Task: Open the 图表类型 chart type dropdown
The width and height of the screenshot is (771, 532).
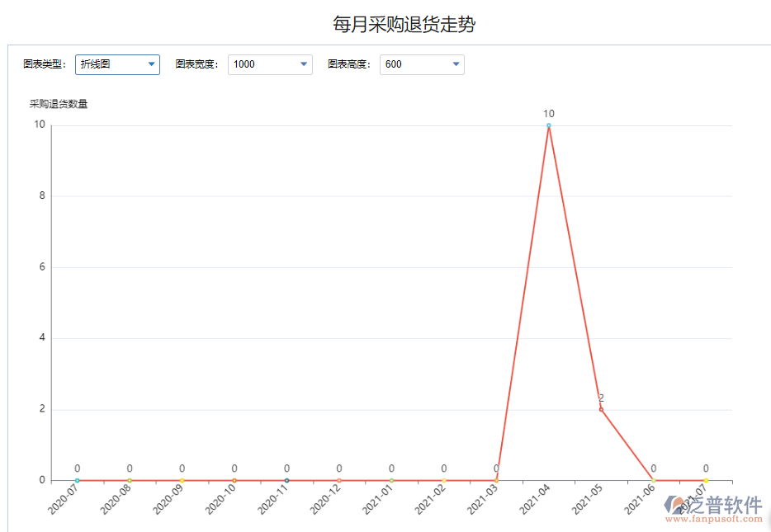Action: (x=151, y=64)
